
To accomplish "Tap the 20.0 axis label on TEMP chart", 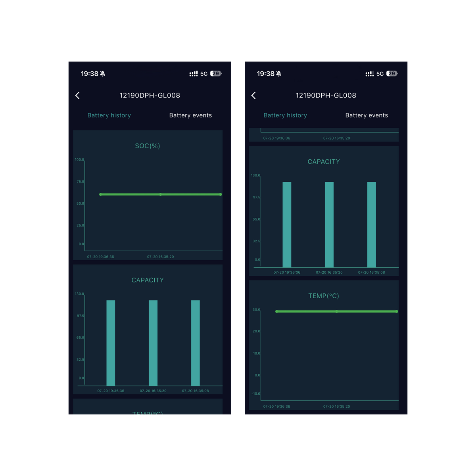I will (257, 331).
